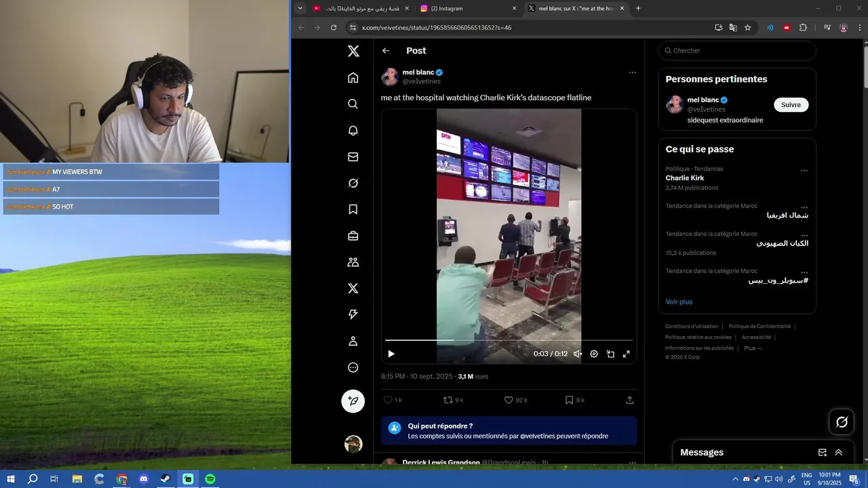This screenshot has width=868, height=488.
Task: Play the video
Action: point(391,354)
